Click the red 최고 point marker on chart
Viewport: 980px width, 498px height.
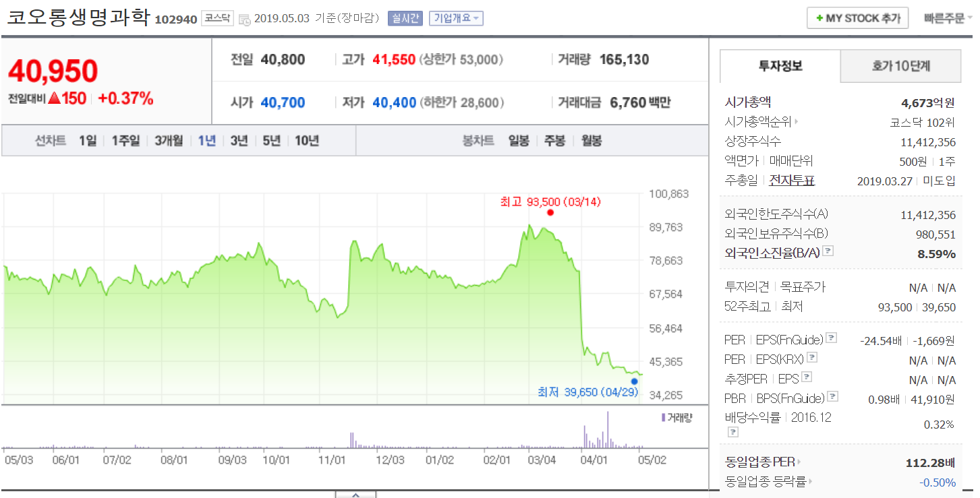[550, 212]
